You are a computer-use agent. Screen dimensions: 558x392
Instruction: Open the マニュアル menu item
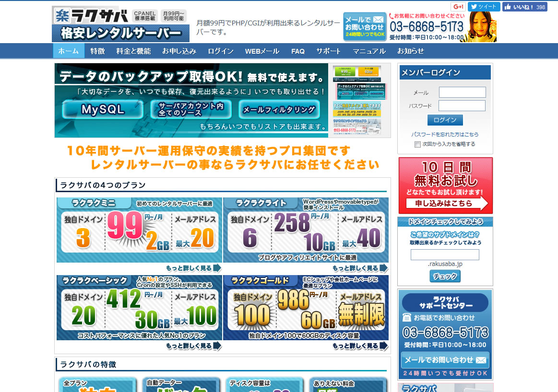(x=369, y=51)
